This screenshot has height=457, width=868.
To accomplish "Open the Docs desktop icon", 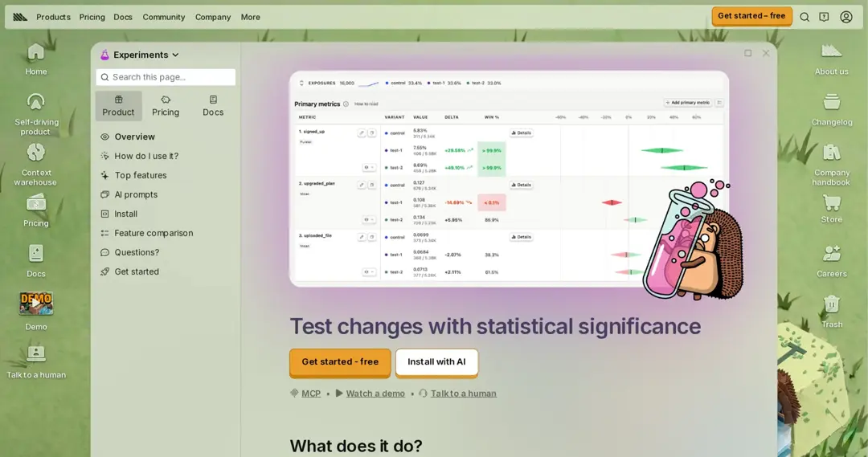I will (x=35, y=261).
